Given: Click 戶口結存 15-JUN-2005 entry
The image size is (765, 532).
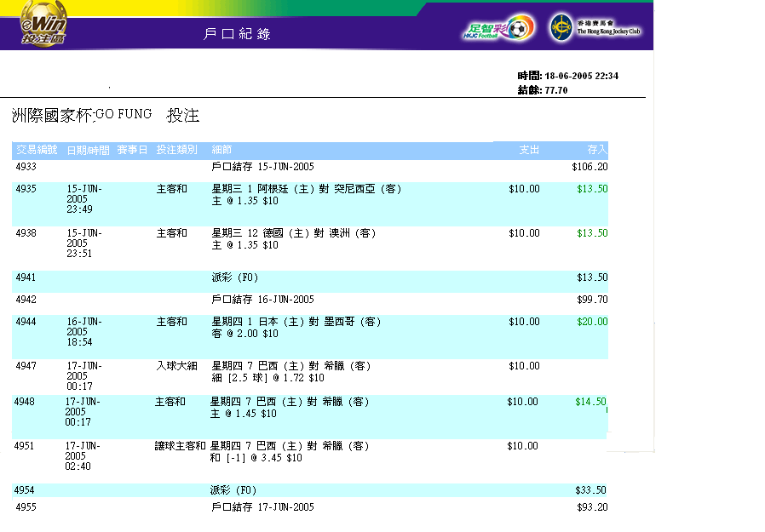Looking at the screenshot, I should point(262,167).
